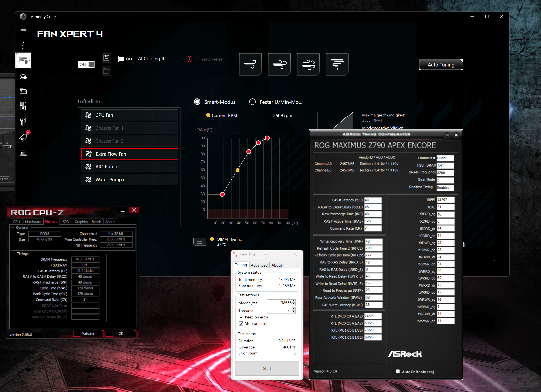Image resolution: width=541 pixels, height=392 pixels.
Task: Click Validate in ROG CPU-Z
Action: [88, 333]
